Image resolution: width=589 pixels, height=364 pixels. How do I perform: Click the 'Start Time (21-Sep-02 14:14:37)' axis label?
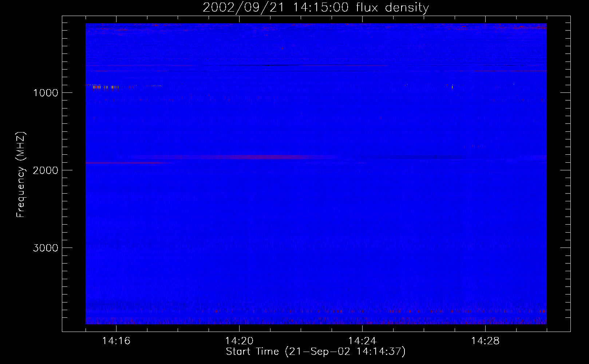click(x=316, y=352)
